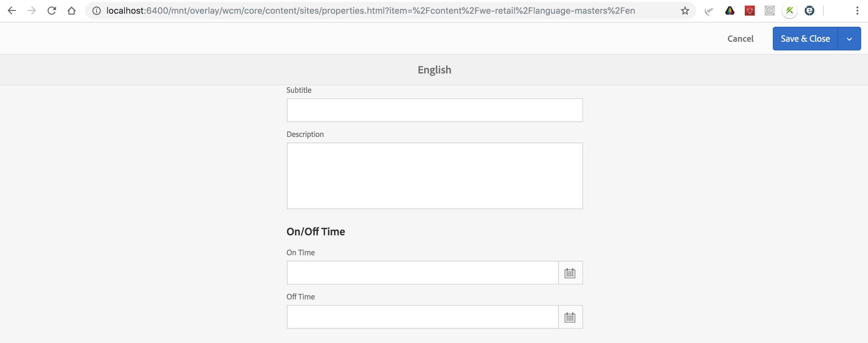Click the dark blue 'e' extension icon
The image size is (868, 343).
810,11
